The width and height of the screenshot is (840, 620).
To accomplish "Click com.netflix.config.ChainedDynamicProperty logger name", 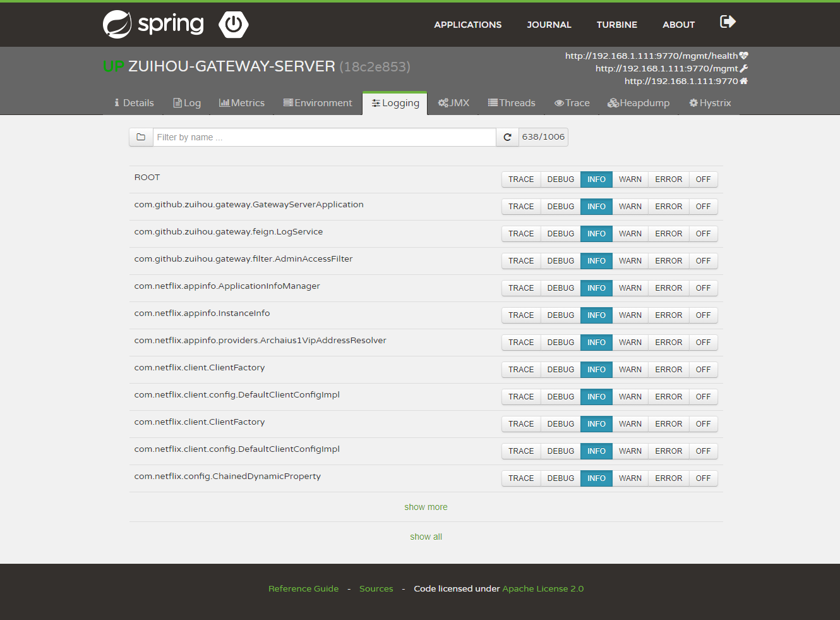I will point(227,477).
